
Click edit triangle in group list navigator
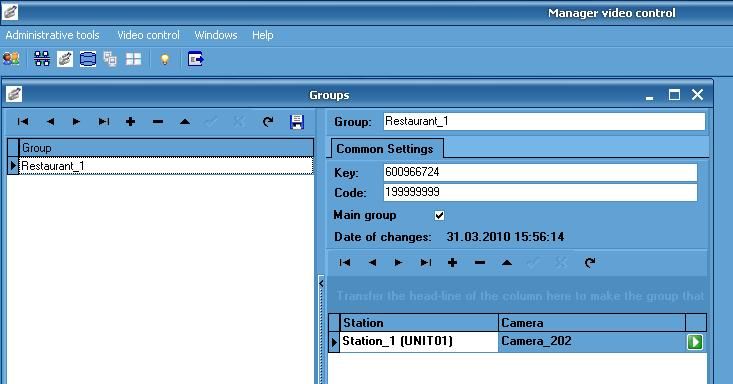[x=185, y=122]
